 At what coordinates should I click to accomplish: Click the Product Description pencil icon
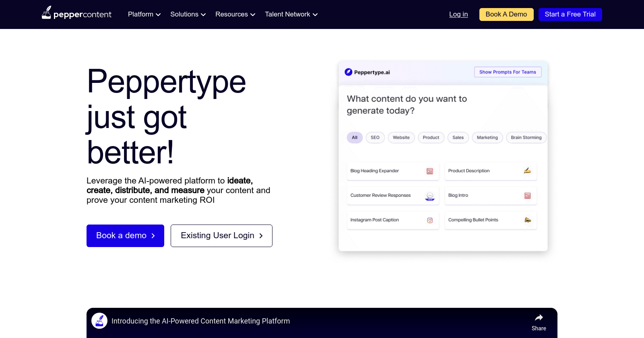[527, 171]
